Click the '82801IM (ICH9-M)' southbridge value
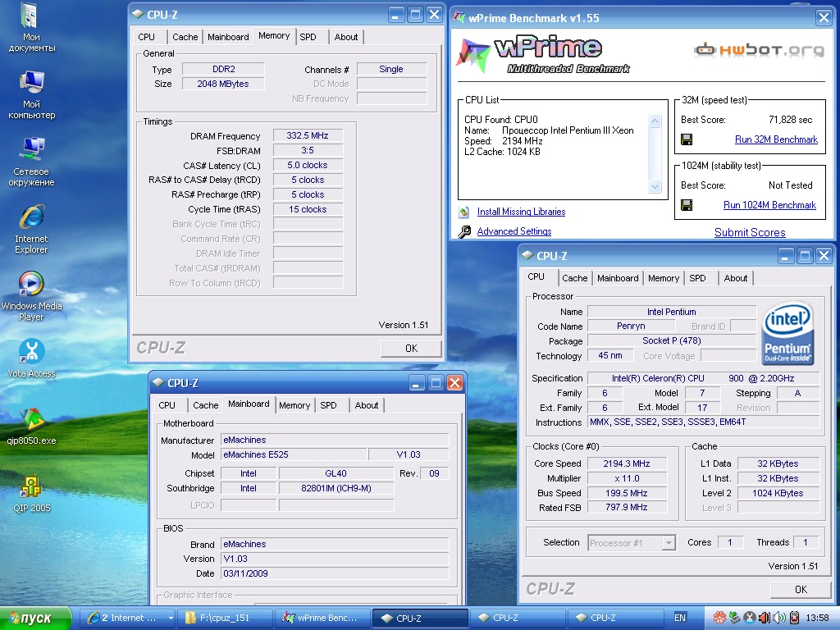 click(336, 489)
